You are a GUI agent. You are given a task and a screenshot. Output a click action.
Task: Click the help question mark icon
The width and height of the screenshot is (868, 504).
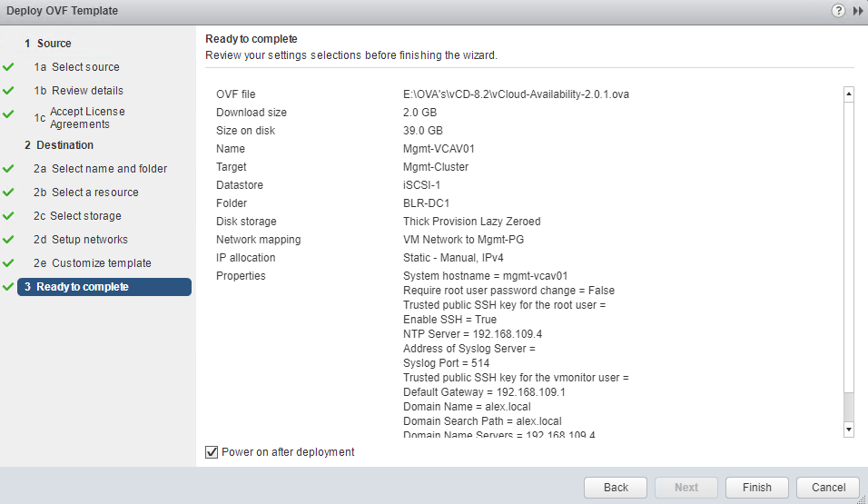pos(839,11)
